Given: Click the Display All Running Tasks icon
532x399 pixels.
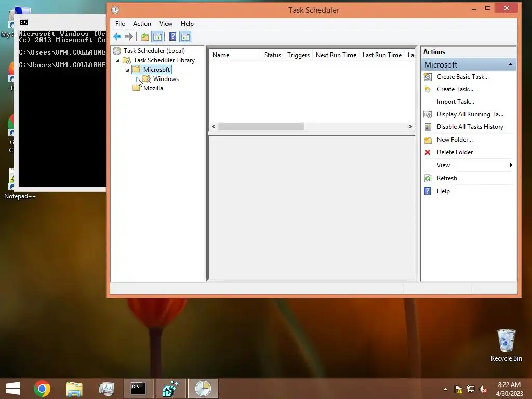Looking at the screenshot, I should [x=428, y=114].
